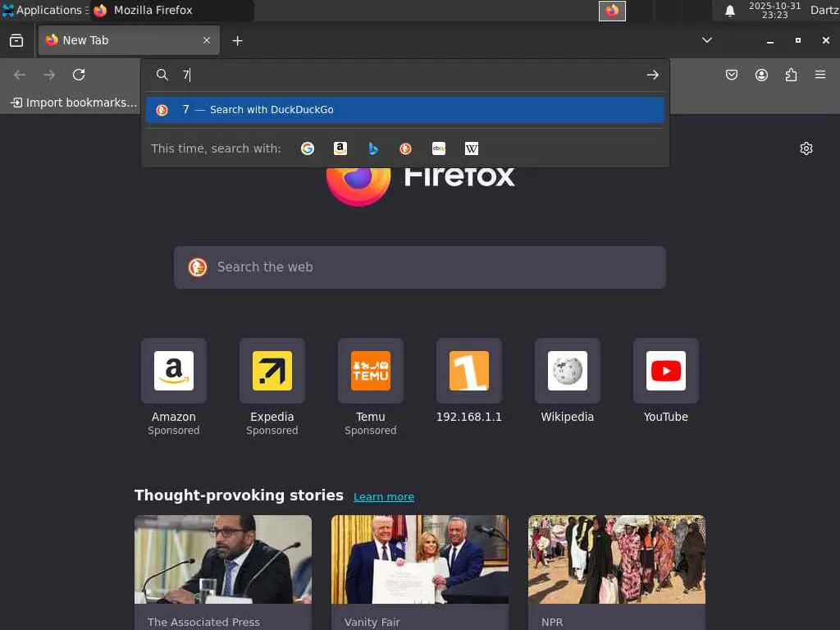Click the Firefox View icon

(16, 41)
